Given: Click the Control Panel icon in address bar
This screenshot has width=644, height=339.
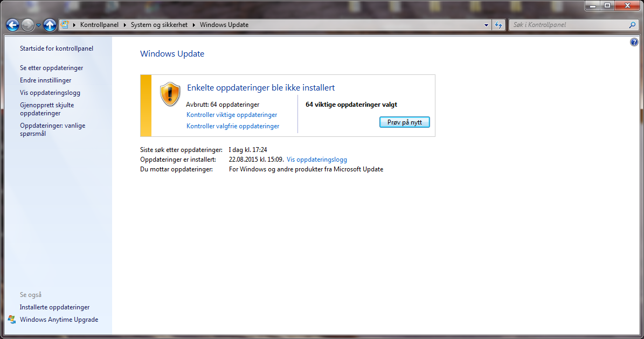Looking at the screenshot, I should 65,25.
